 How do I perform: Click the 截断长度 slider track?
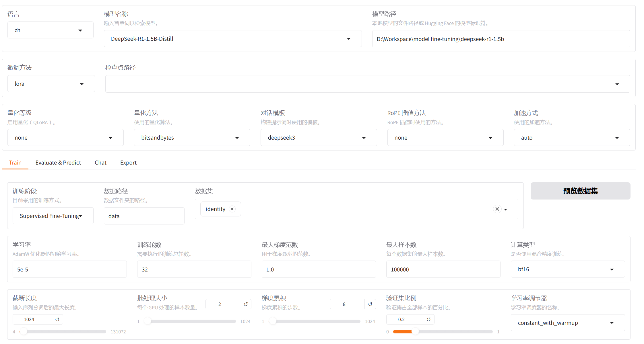[63, 332]
